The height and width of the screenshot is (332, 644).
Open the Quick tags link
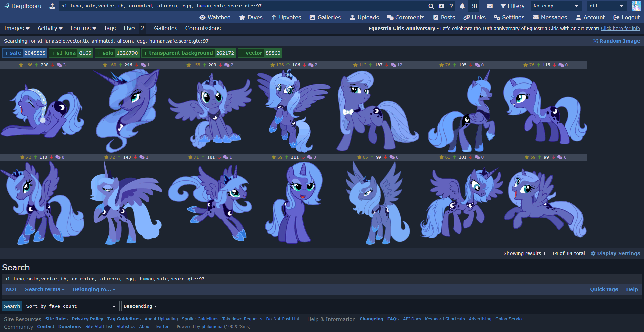click(x=604, y=289)
